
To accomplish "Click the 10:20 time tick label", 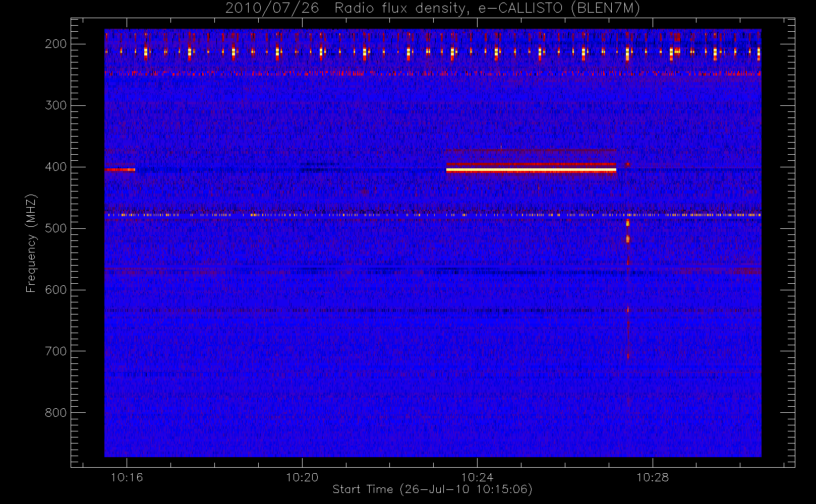I will pos(302,477).
